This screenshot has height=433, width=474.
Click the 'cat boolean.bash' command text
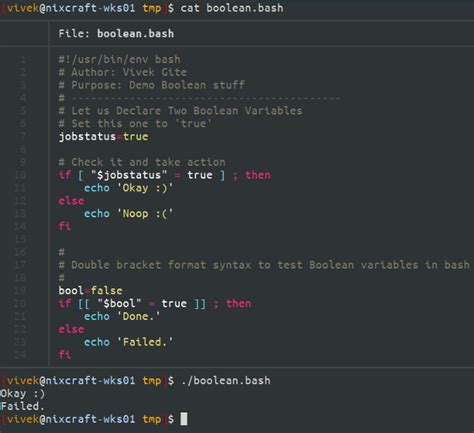232,8
